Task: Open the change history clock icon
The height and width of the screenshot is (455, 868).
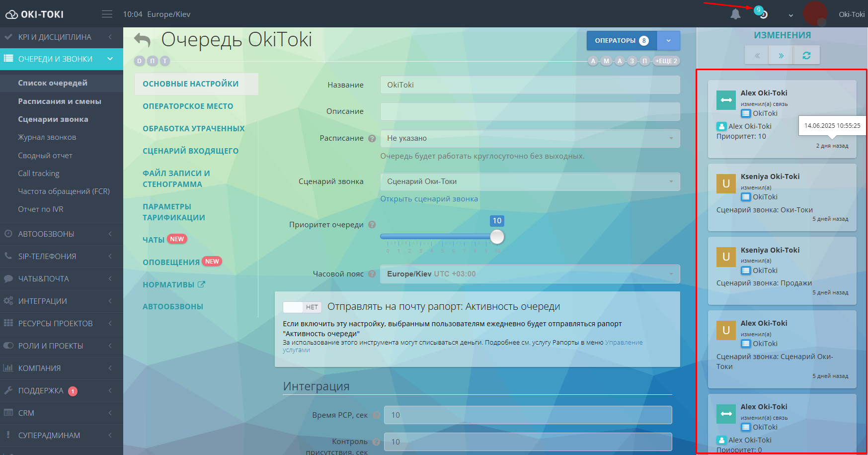Action: 764,14
